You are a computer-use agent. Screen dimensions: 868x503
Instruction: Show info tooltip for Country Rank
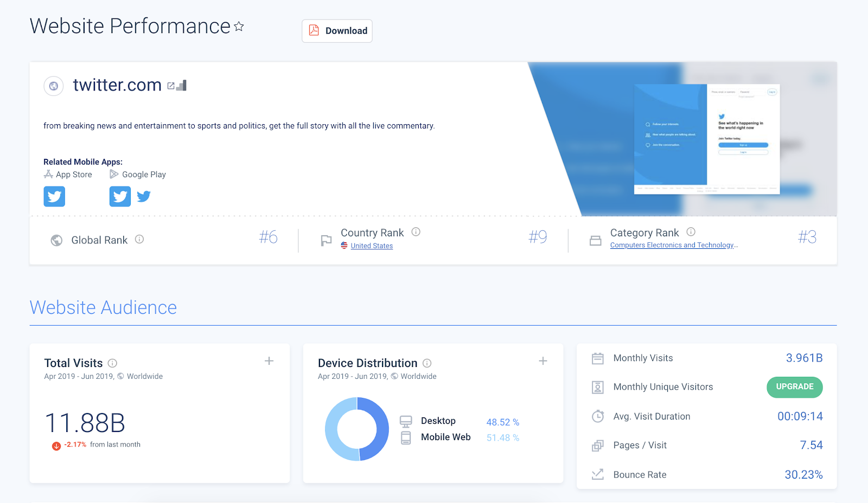pos(416,232)
